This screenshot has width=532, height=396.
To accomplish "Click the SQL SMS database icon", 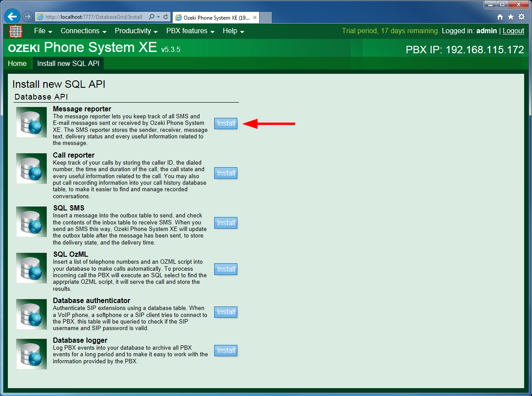I will click(31, 222).
